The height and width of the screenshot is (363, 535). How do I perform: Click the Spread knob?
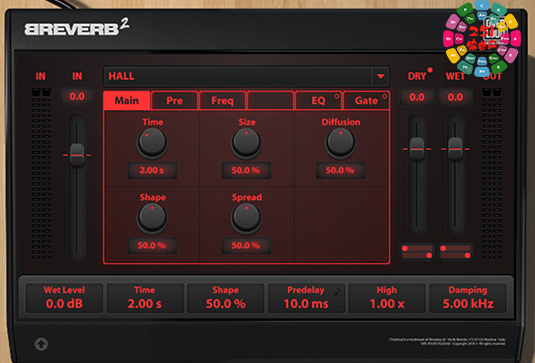point(246,218)
